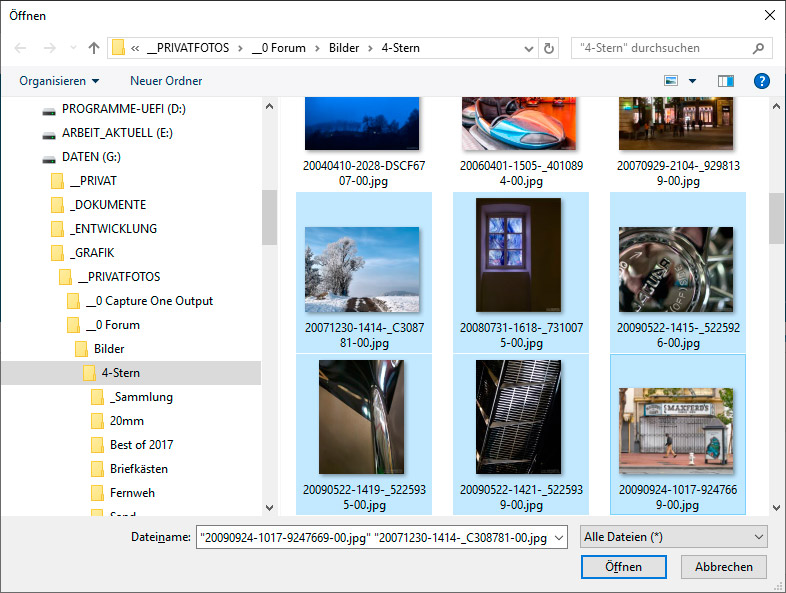Open the 20mm subfolder
The image size is (786, 593).
[127, 422]
